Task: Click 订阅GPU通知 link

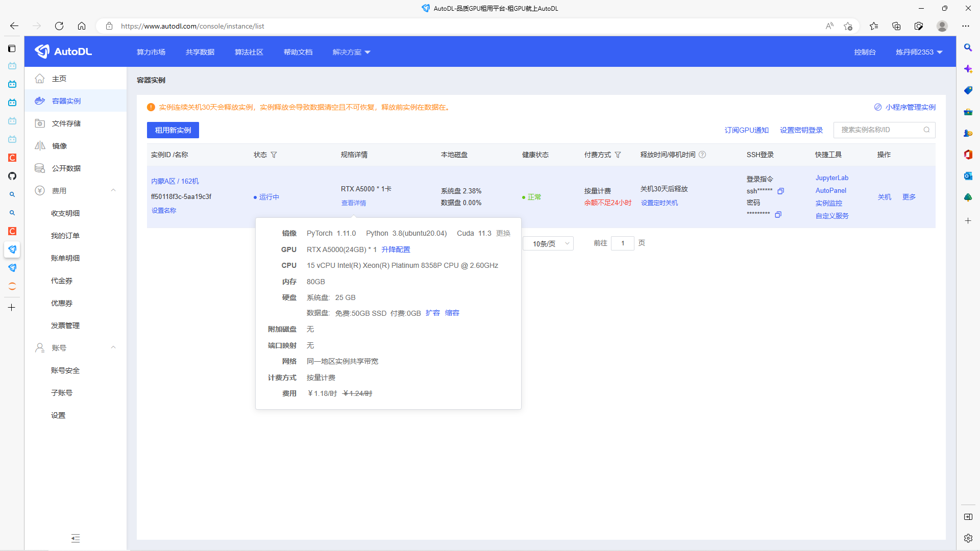Action: point(746,130)
